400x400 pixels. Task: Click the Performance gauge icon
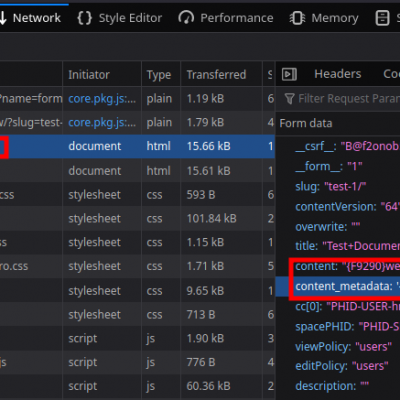186,18
